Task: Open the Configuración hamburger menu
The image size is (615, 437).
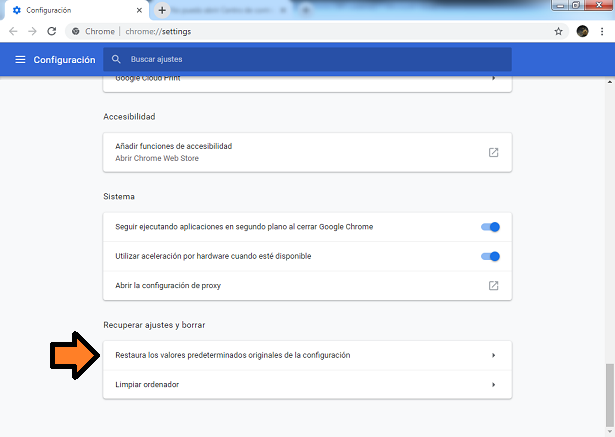Action: pyautogui.click(x=20, y=60)
